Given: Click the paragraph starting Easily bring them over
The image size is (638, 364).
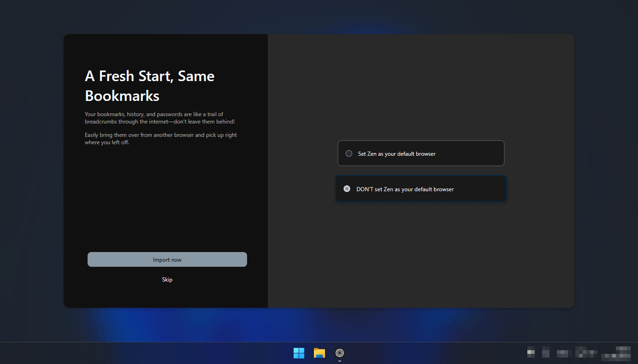Looking at the screenshot, I should (x=161, y=139).
